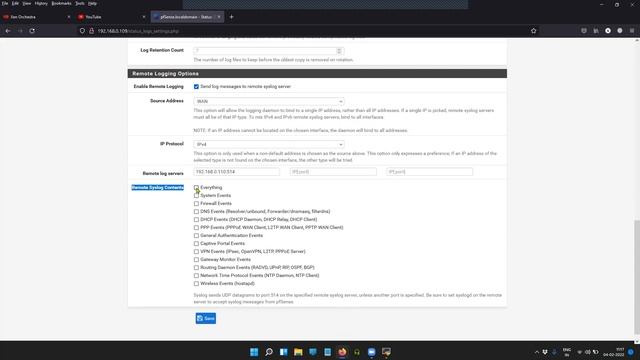Tick General Authentication Events checkbox
The width and height of the screenshot is (640, 360).
[196, 236]
